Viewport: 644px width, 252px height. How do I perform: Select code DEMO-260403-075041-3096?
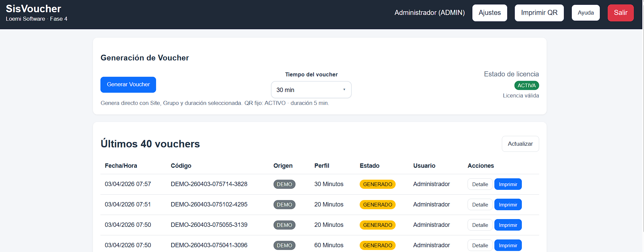(209, 245)
